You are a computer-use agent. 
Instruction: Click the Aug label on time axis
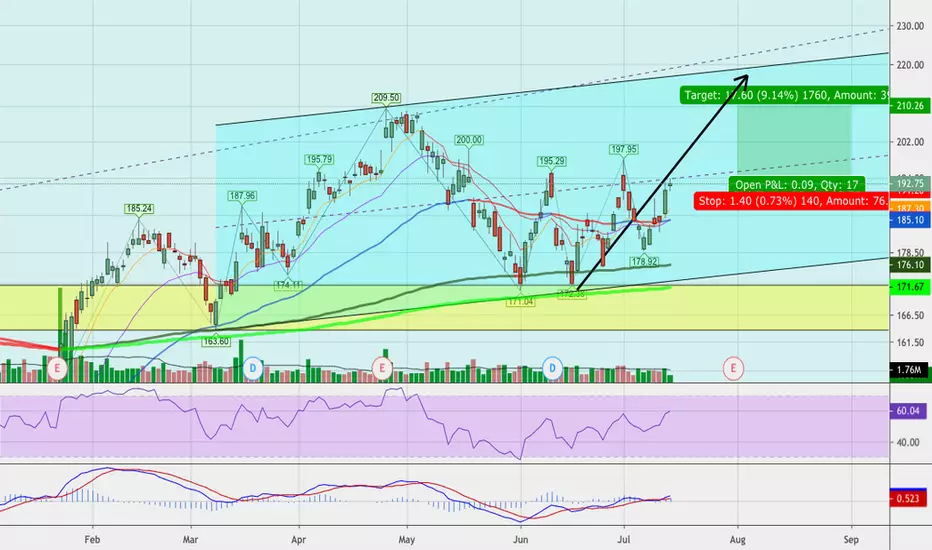738,540
